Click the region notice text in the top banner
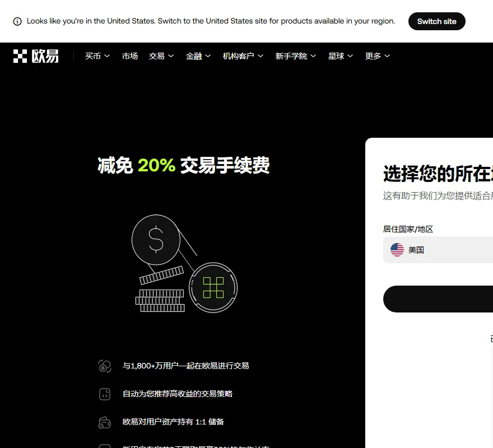The image size is (493, 448). coord(211,21)
